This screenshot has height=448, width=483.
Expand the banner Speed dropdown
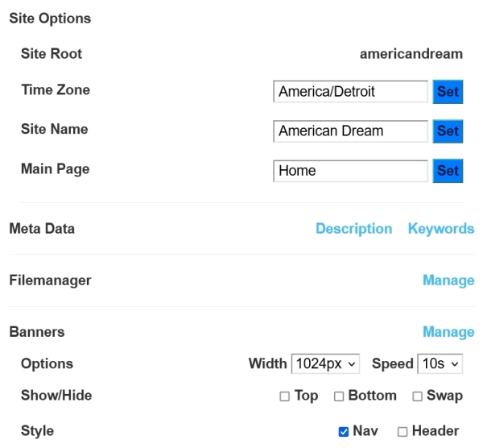click(x=440, y=364)
